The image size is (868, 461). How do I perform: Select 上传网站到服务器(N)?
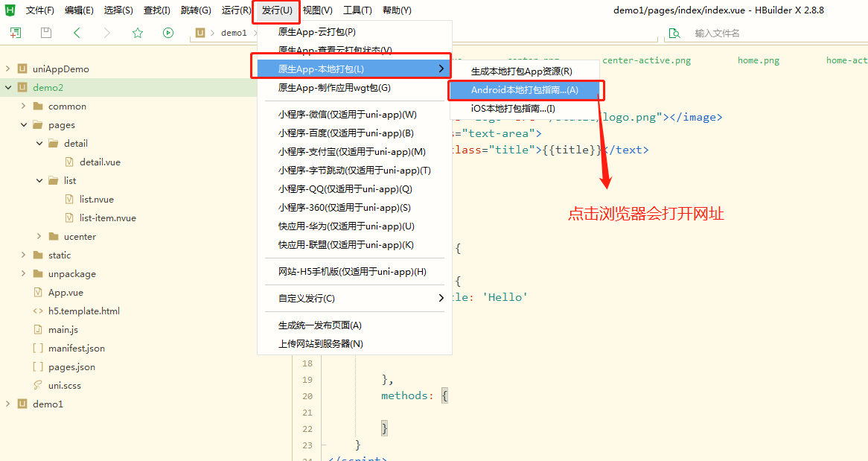[355, 343]
